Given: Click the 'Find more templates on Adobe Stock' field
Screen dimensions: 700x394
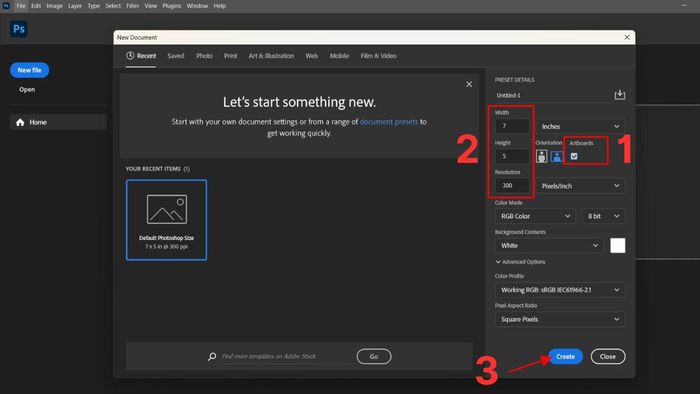Looking at the screenshot, I should pyautogui.click(x=286, y=356).
